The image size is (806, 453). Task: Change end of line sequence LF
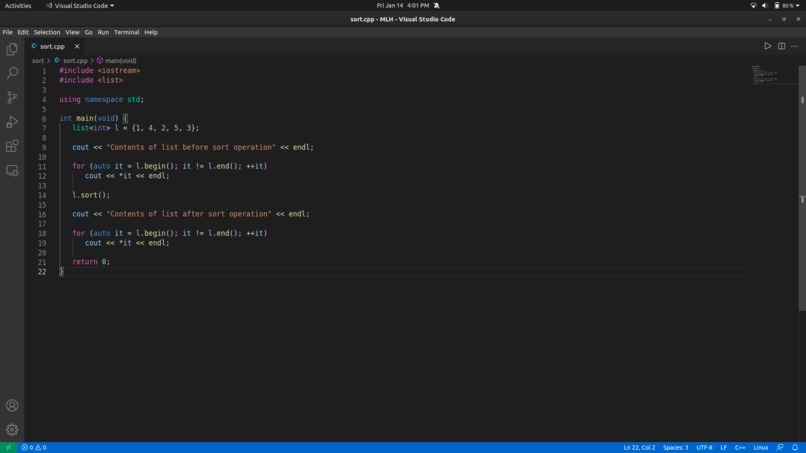(723, 447)
